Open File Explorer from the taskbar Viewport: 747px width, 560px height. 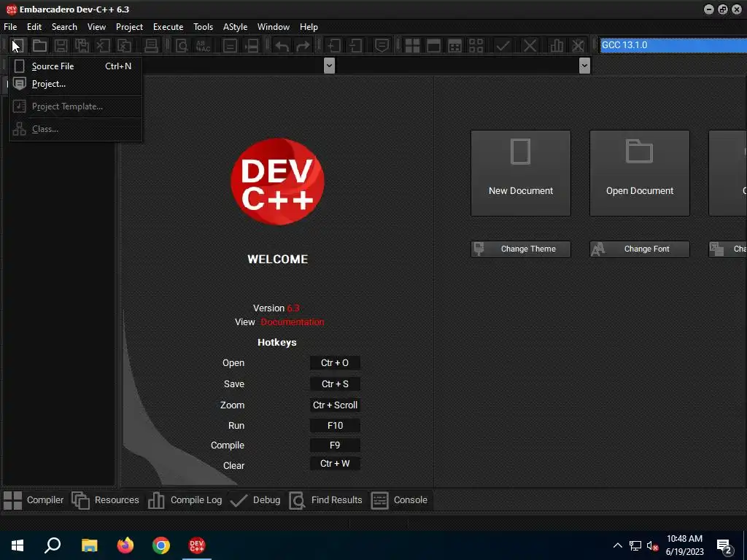[x=89, y=545]
